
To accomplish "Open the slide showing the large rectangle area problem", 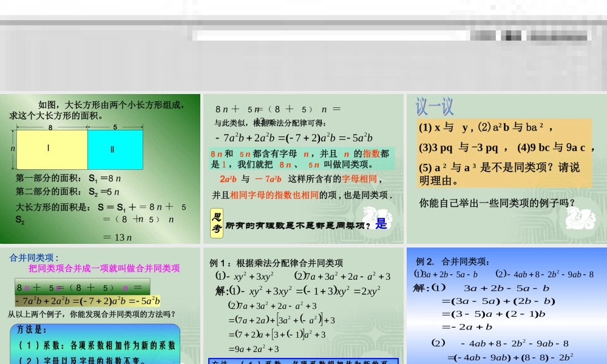I will (x=100, y=169).
